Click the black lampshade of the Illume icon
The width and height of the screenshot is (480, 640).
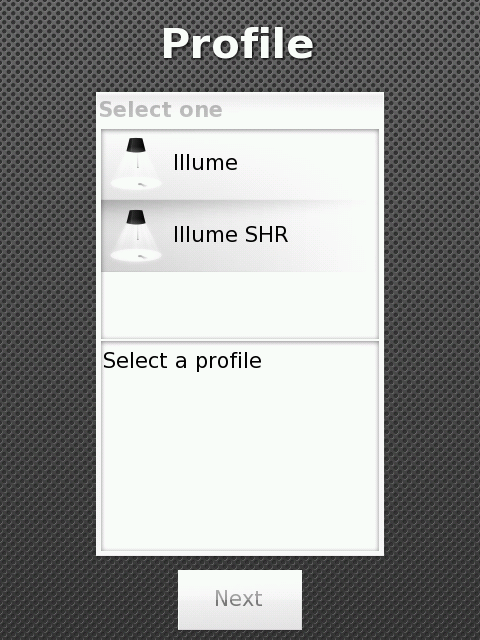pyautogui.click(x=136, y=145)
